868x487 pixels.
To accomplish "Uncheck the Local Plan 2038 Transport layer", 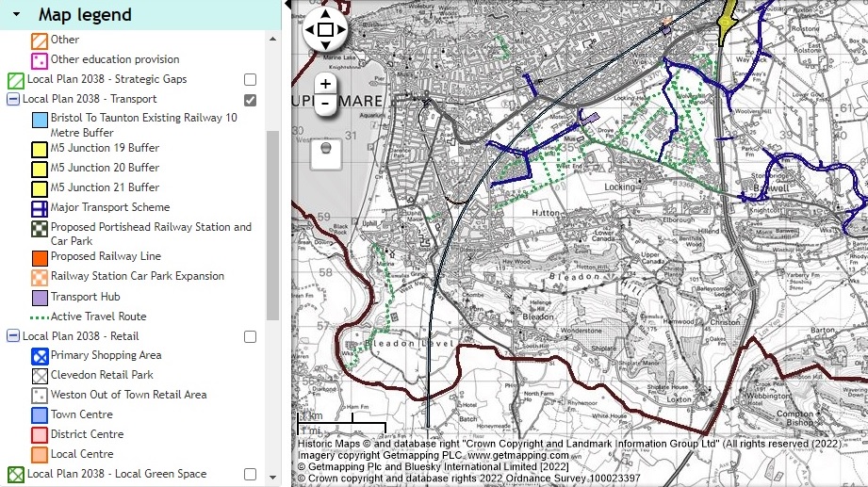I will coord(250,100).
